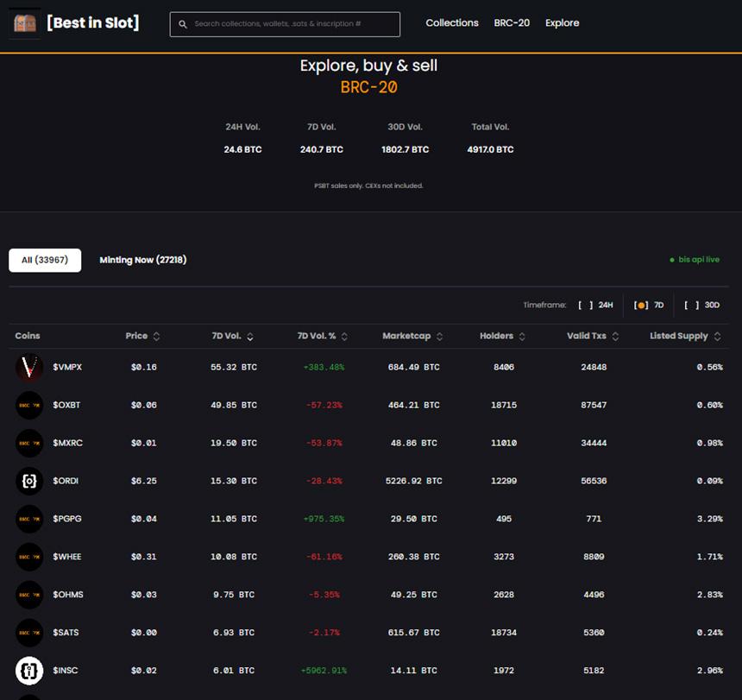
Task: Click the 30D Vol. 1802.7 BTC stat
Action: [x=405, y=138]
